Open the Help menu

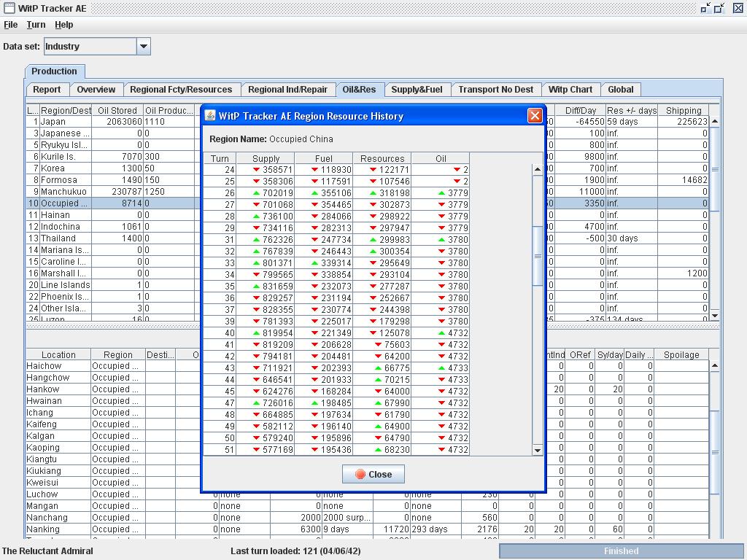pyautogui.click(x=64, y=25)
